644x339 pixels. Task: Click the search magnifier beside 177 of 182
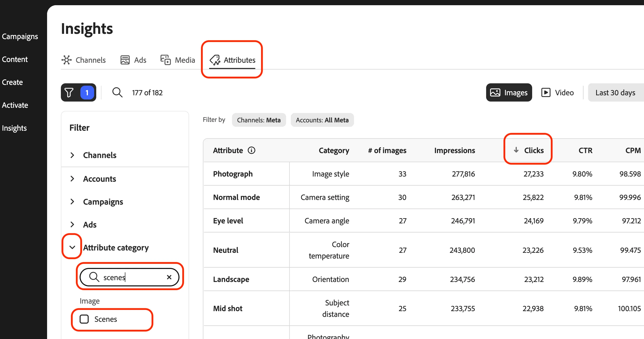click(117, 92)
